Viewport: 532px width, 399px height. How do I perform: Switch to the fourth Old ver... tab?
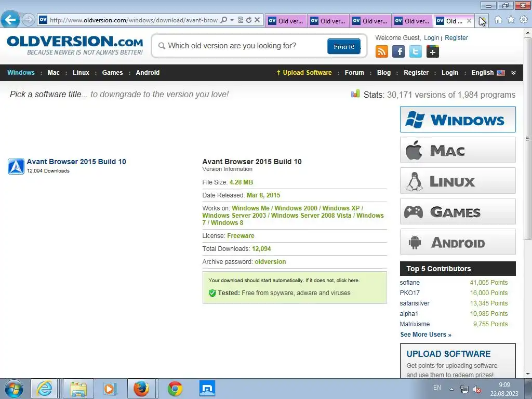[412, 21]
